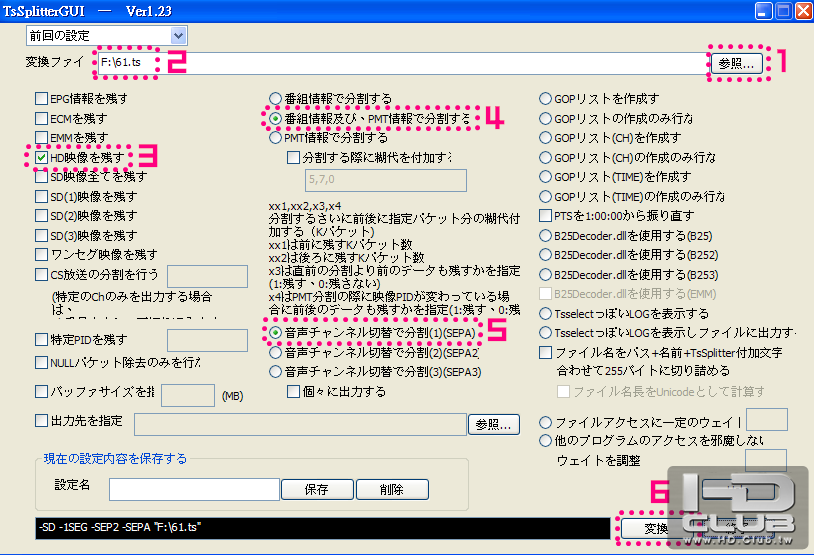This screenshot has width=814, height=555.
Task: Click the 5,7,0 margin input field
Action: pos(386,180)
